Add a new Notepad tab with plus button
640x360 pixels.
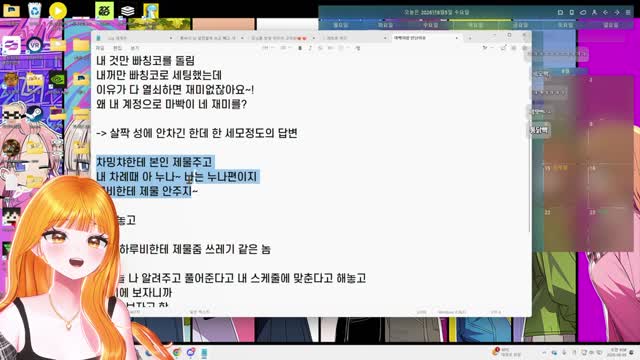point(470,38)
